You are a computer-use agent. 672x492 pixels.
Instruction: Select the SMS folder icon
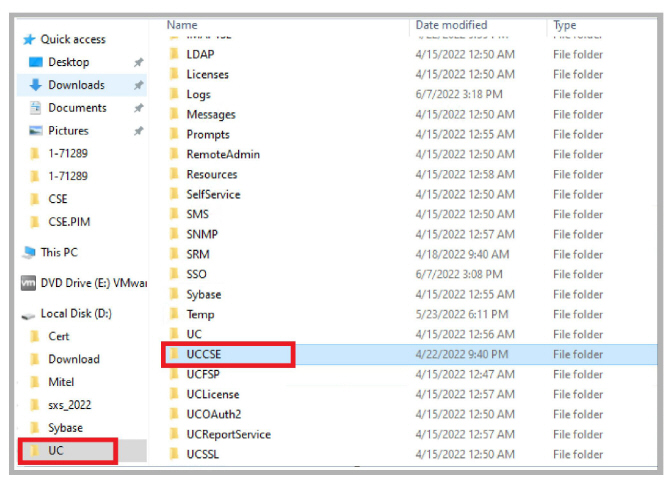coord(174,214)
